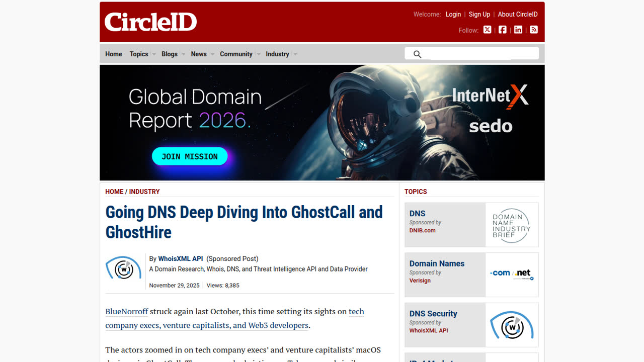Open CircleID's X (Twitter) page
The image size is (644, 362).
click(x=487, y=30)
